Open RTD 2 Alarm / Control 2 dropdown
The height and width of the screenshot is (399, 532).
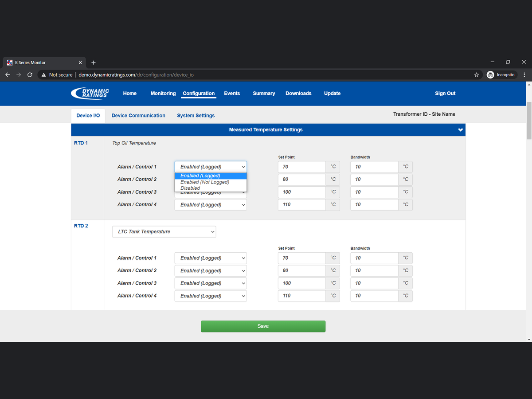[211, 270]
